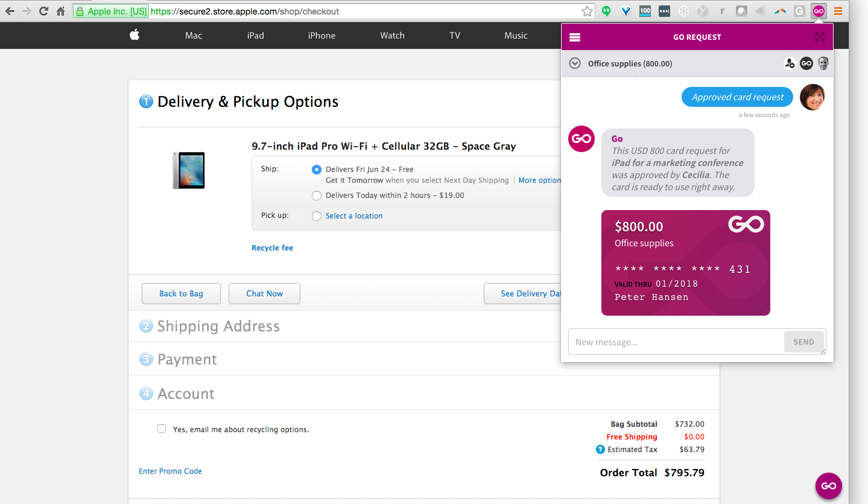Viewport: 868px width, 504px height.
Task: Click the Back to Bag button
Action: coord(181,293)
